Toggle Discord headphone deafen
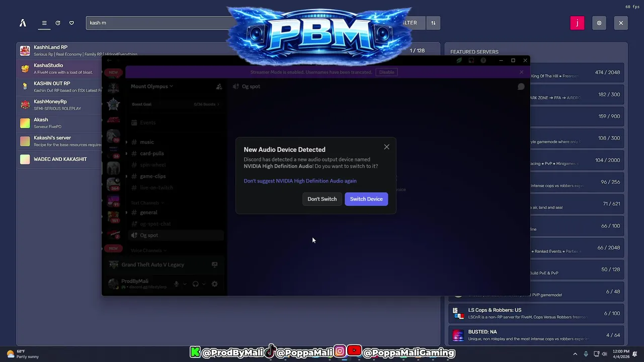Viewport: 644px width, 362px height. point(195,284)
